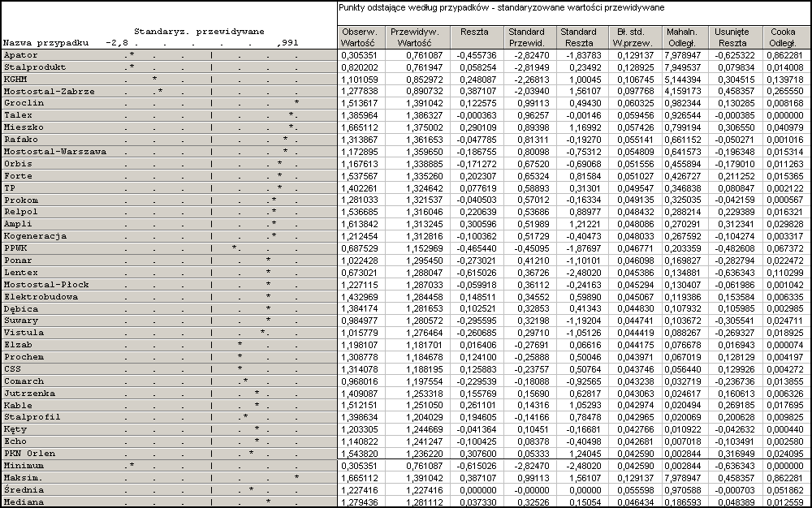Click Apator's Cooka distance value 0,862281
This screenshot has height=508, width=812.
click(786, 55)
